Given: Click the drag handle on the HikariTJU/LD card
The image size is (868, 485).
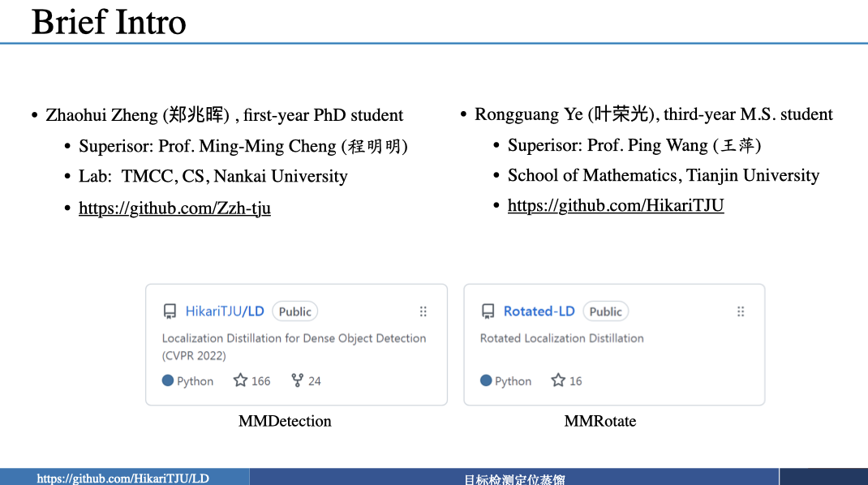Looking at the screenshot, I should coord(423,311).
